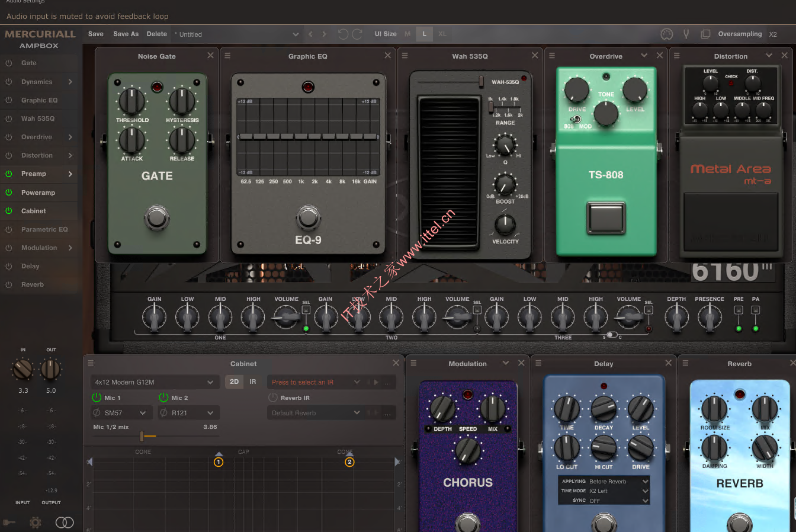
Task: Click the guitar jack input icon
Action: pyautogui.click(x=9, y=522)
